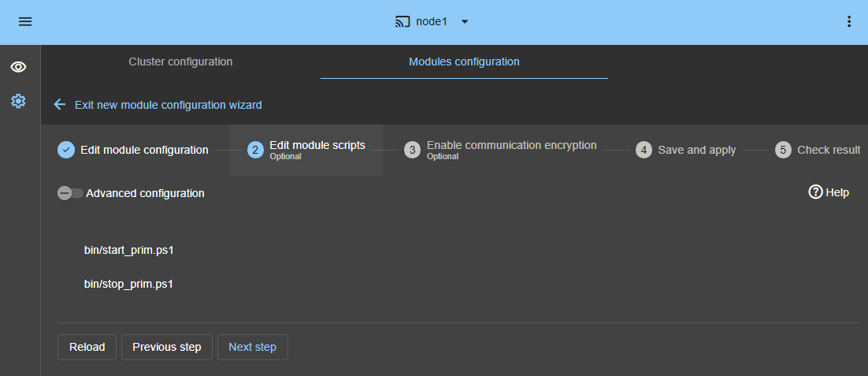This screenshot has height=376, width=868.
Task: Click the Help question mark icon
Action: [815, 192]
